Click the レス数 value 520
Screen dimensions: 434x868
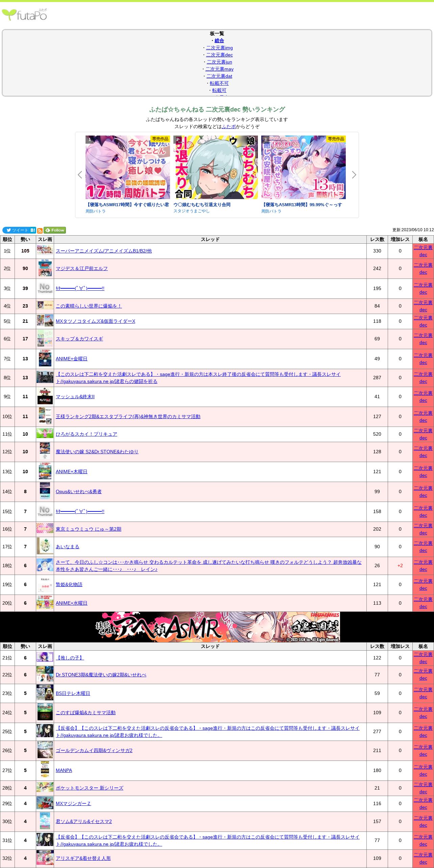(377, 434)
